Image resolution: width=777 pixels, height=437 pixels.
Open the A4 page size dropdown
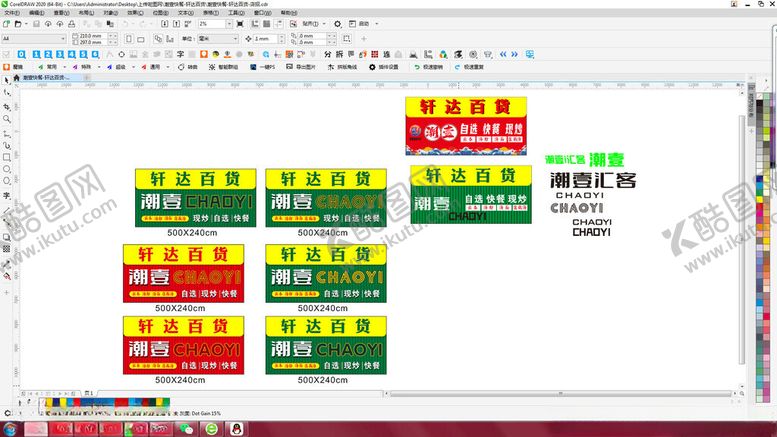click(x=61, y=39)
